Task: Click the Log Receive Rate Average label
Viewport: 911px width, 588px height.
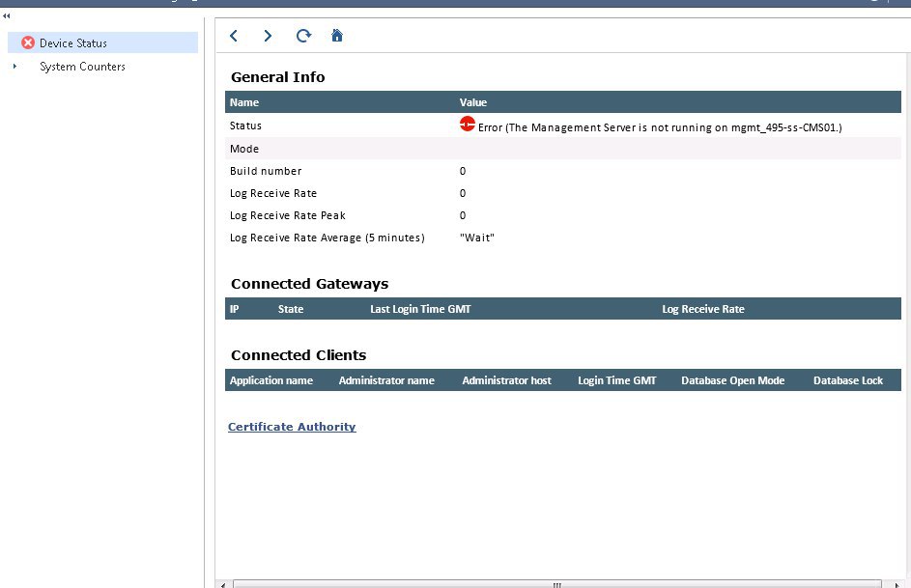Action: [327, 238]
